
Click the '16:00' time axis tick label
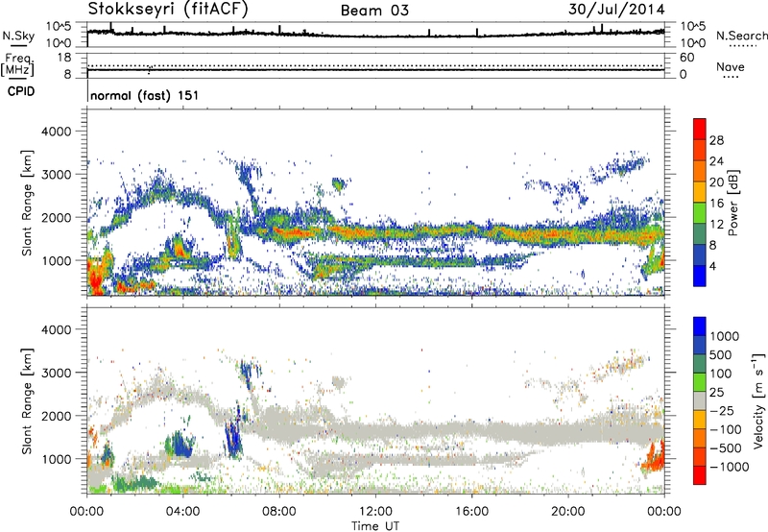471,512
